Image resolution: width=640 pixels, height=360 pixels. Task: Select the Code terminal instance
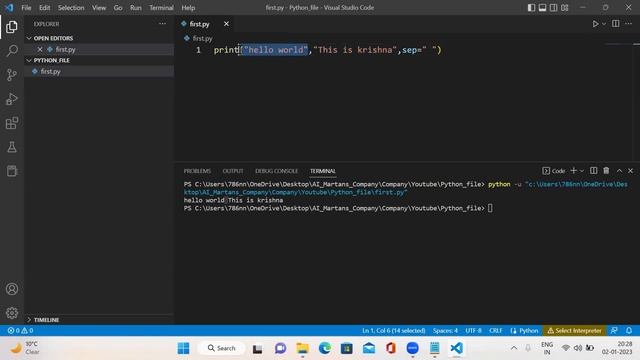pos(554,171)
